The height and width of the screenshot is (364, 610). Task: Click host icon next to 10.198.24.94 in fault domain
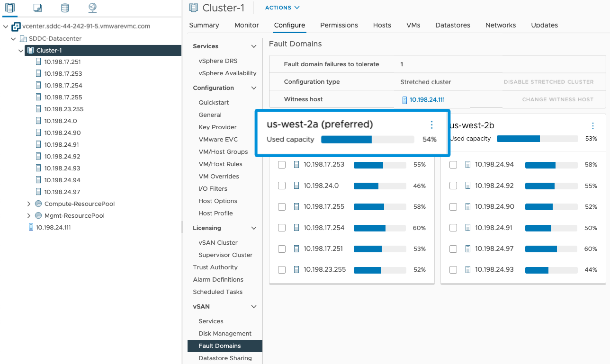[468, 165]
